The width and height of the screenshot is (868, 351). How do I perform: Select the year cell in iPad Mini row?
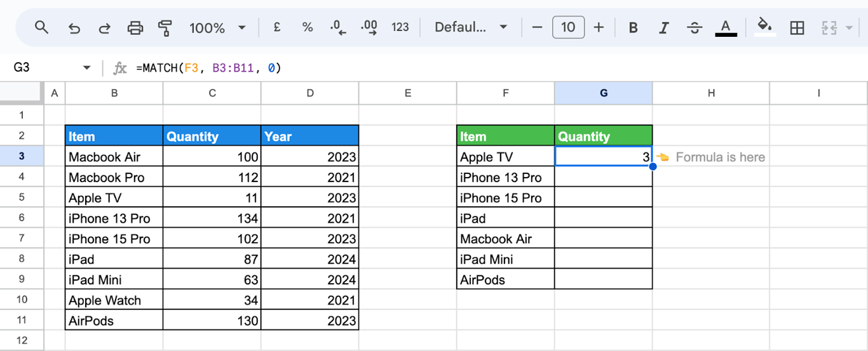pyautogui.click(x=310, y=280)
